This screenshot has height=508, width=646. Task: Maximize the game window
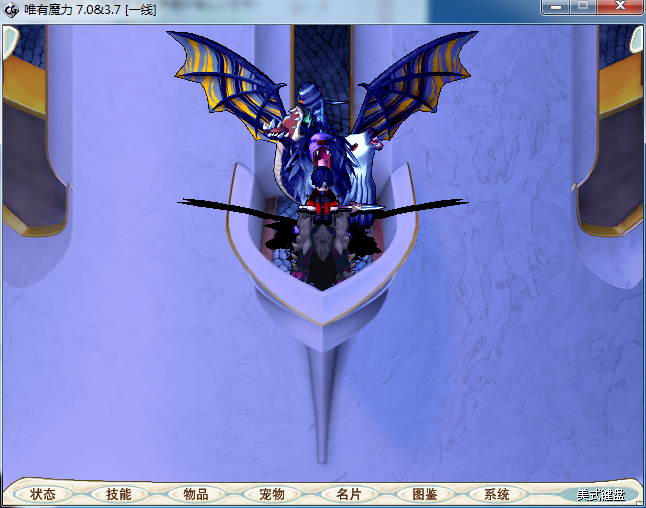pos(583,7)
